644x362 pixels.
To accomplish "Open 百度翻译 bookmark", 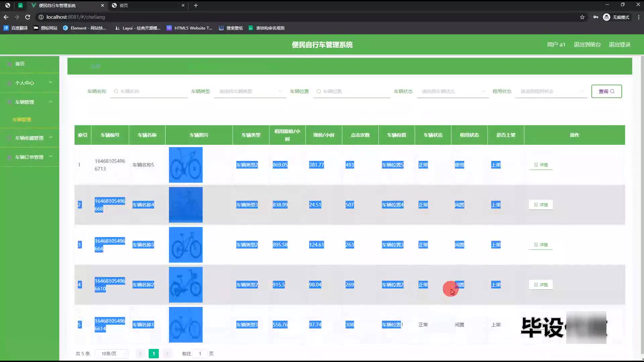I will tap(15, 28).
